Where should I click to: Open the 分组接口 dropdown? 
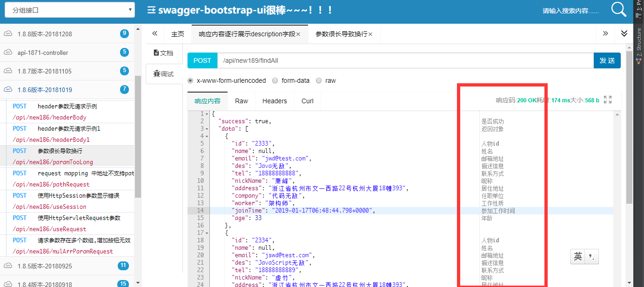tap(70, 10)
